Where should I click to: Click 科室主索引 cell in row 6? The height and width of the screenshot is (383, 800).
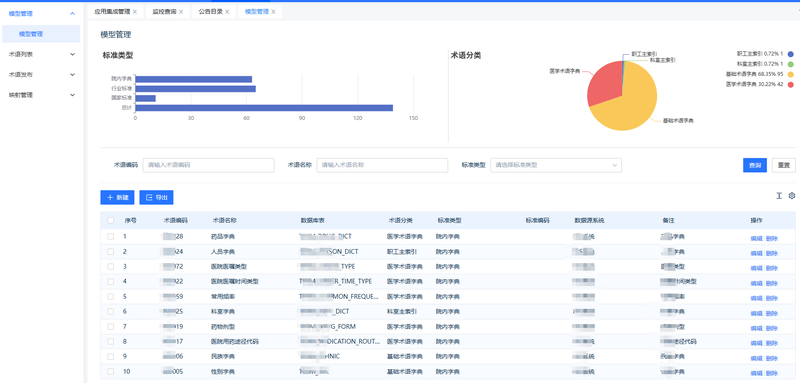[x=402, y=311]
